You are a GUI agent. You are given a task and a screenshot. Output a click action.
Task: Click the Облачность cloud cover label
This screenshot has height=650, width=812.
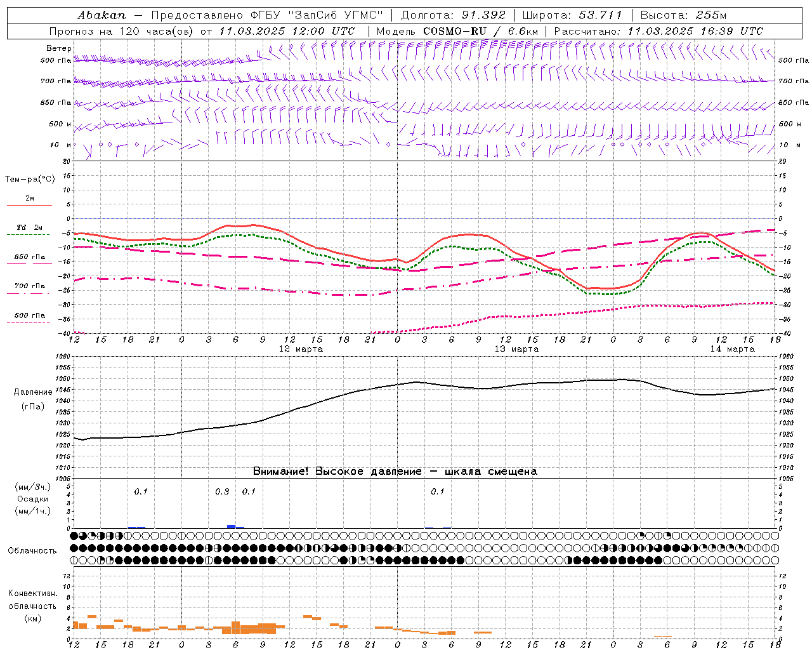click(x=32, y=550)
